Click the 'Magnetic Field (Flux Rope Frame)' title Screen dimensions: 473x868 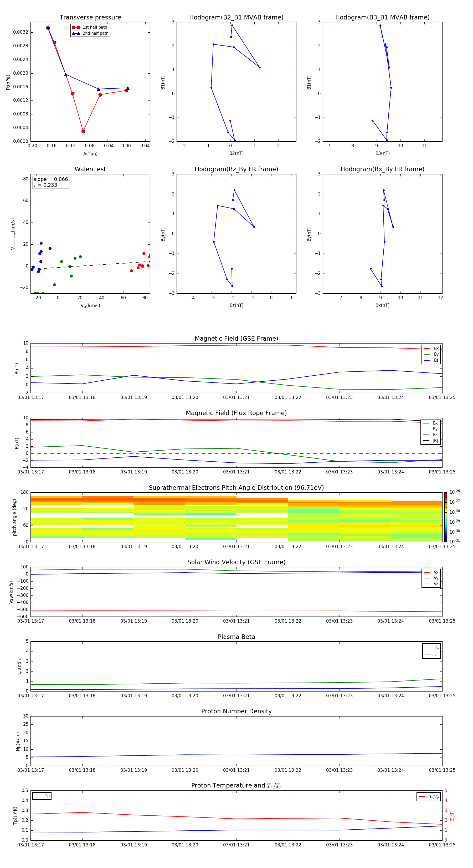click(x=236, y=413)
